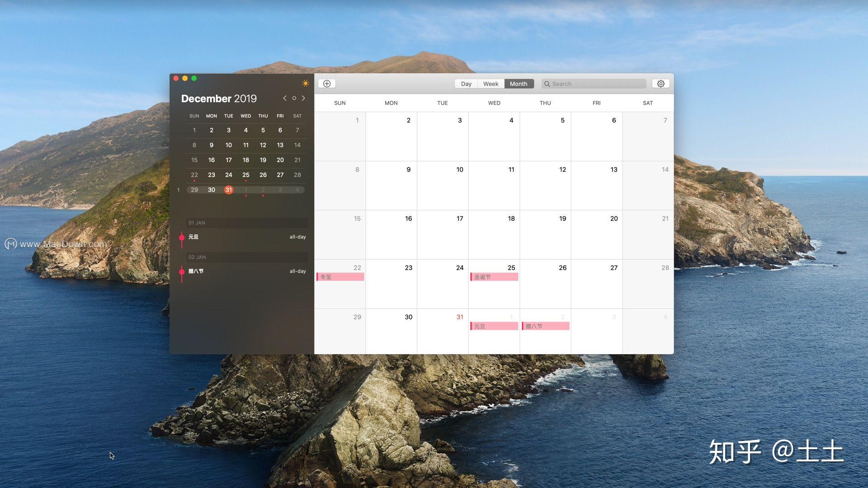Click the 元旦 holiday event
Image resolution: width=868 pixels, height=488 pixels.
tap(493, 325)
